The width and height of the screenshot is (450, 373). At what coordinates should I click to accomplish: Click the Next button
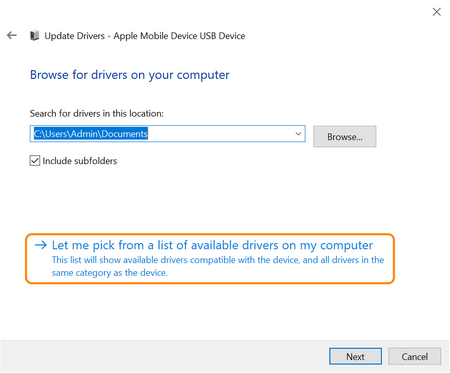(x=355, y=356)
